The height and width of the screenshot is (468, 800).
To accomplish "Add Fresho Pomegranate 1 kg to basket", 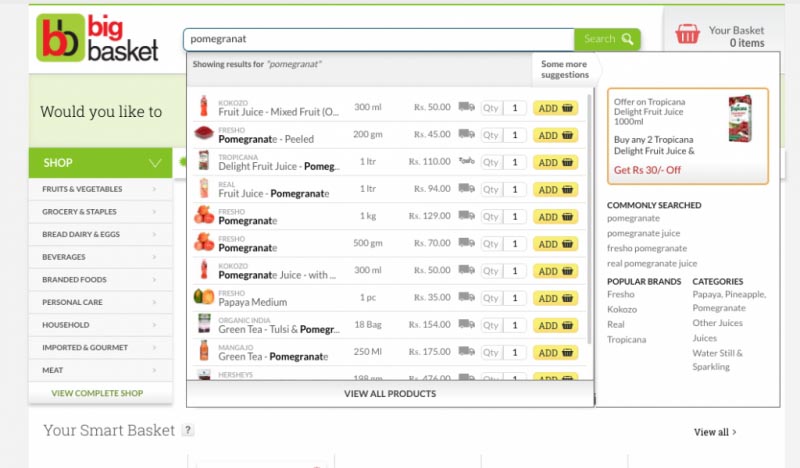I will click(x=555, y=216).
